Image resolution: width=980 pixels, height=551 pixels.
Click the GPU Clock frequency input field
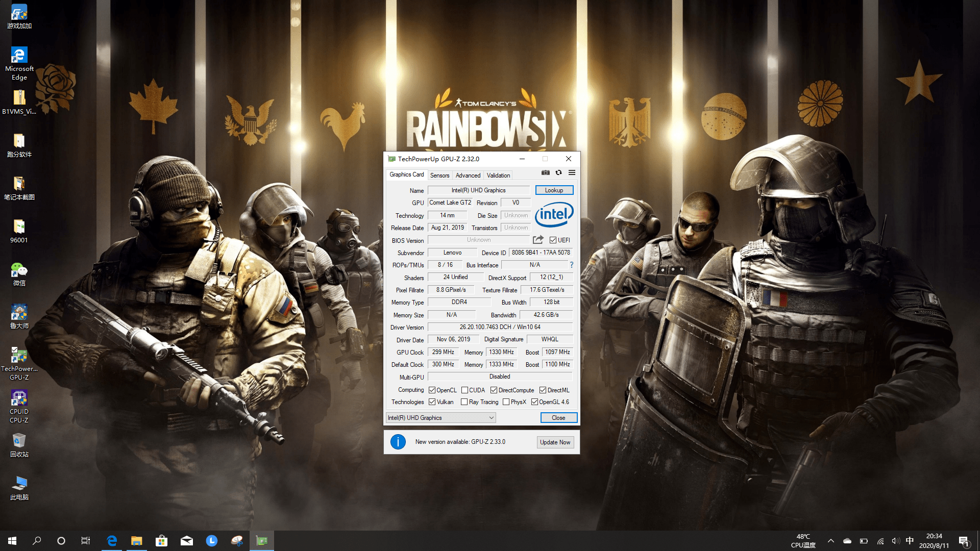[x=442, y=351]
